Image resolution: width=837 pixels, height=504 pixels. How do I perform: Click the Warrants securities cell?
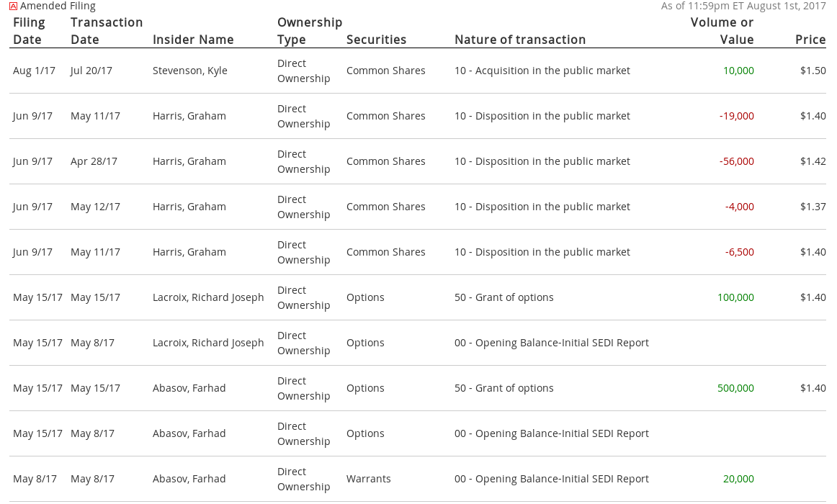369,479
